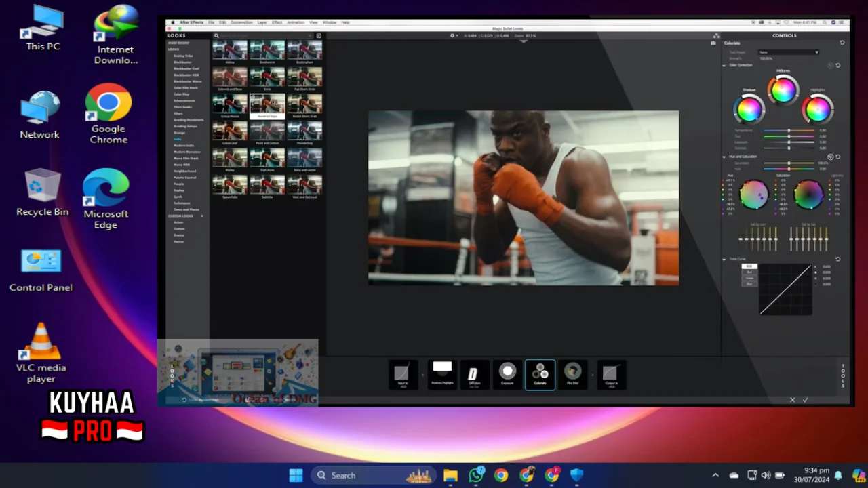
Task: Click the Shadows color wheel
Action: point(749,108)
